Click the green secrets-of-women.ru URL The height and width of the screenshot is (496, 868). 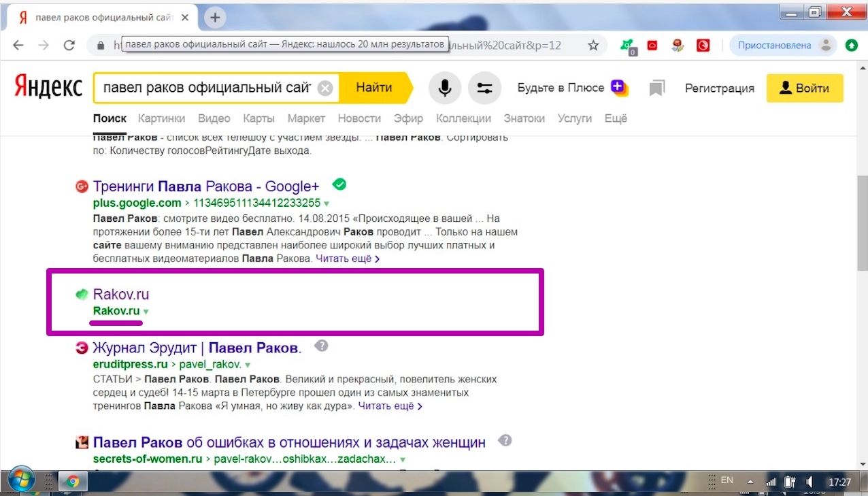click(x=148, y=459)
